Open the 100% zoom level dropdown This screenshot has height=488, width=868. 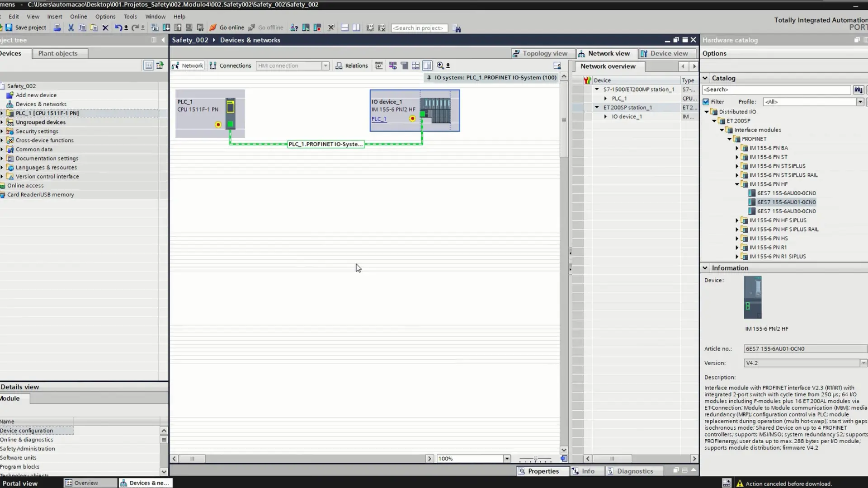coord(507,459)
